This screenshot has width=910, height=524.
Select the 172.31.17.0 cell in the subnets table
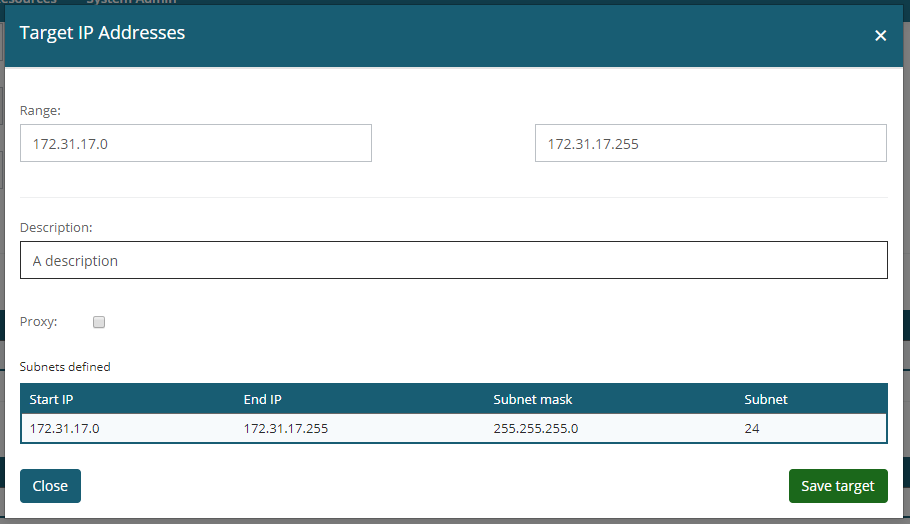pyautogui.click(x=65, y=428)
